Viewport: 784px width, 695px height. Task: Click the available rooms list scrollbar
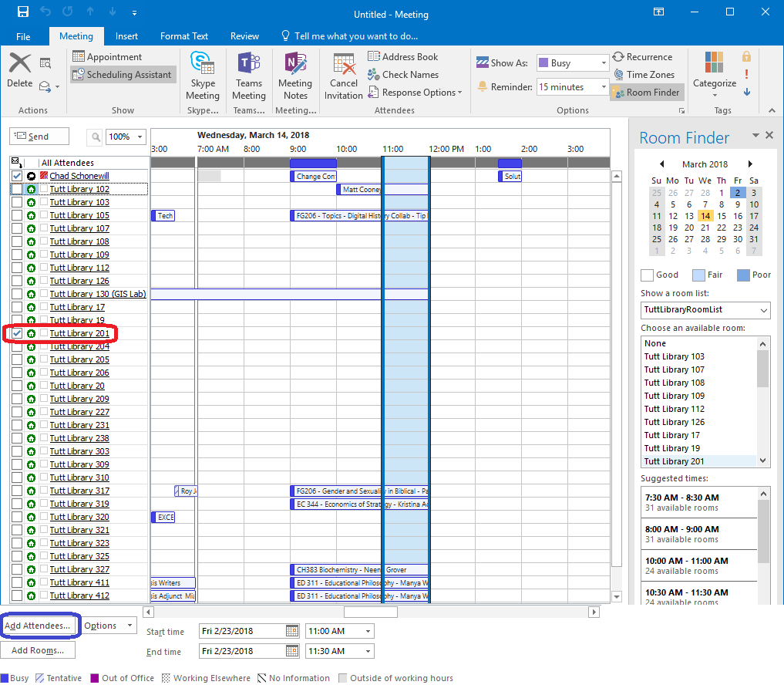pyautogui.click(x=762, y=369)
